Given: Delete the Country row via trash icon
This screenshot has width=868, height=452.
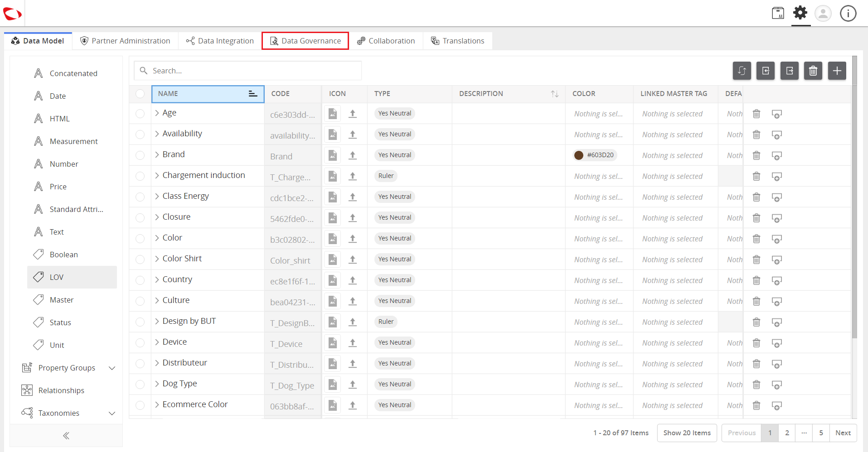Looking at the screenshot, I should tap(756, 280).
